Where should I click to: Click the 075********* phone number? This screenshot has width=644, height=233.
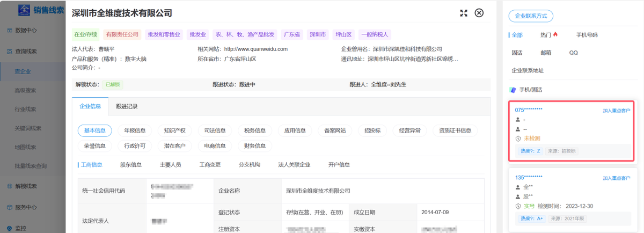tap(529, 110)
